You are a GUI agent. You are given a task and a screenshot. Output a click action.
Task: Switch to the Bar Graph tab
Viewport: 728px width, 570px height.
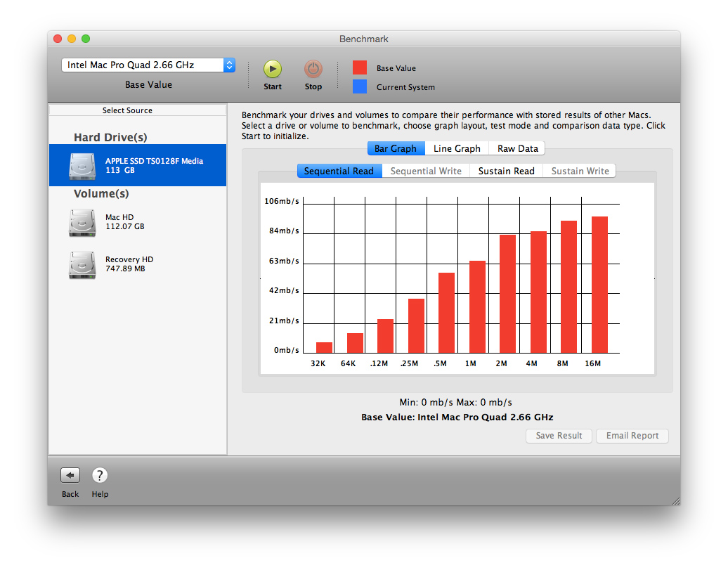tap(396, 148)
